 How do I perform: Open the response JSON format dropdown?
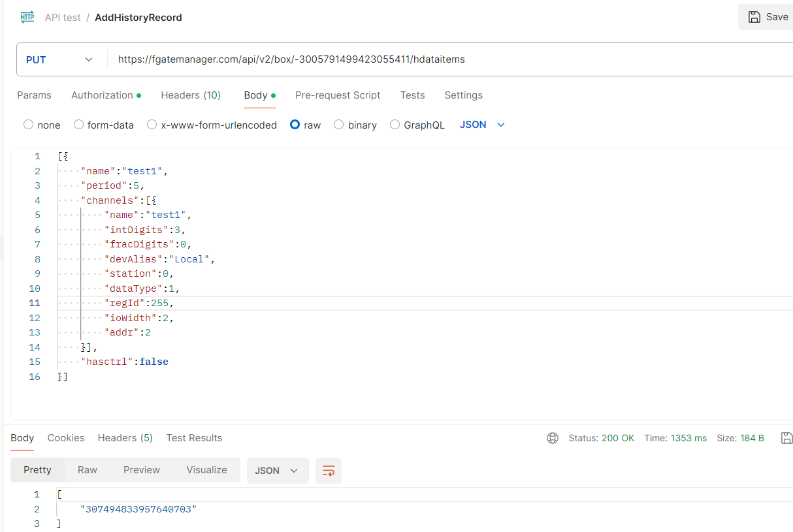(277, 471)
